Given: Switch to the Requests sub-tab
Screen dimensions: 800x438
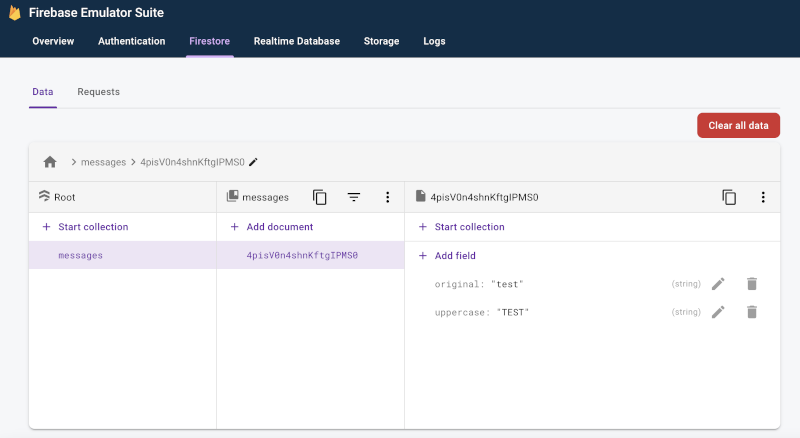Looking at the screenshot, I should tap(98, 92).
